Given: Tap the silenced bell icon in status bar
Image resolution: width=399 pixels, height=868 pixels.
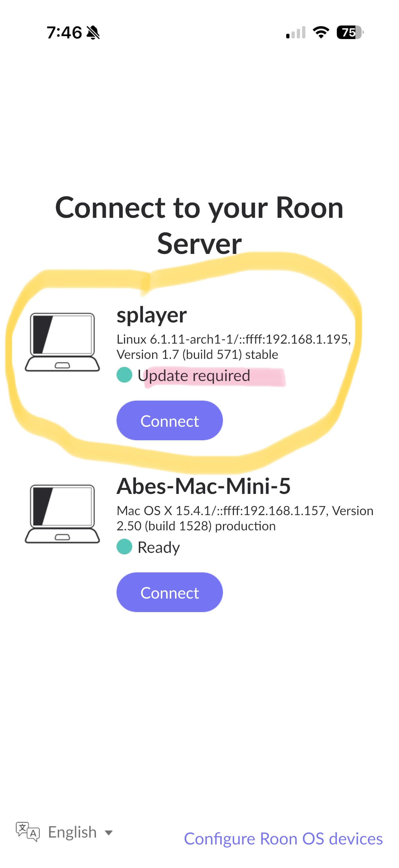Looking at the screenshot, I should (x=93, y=33).
